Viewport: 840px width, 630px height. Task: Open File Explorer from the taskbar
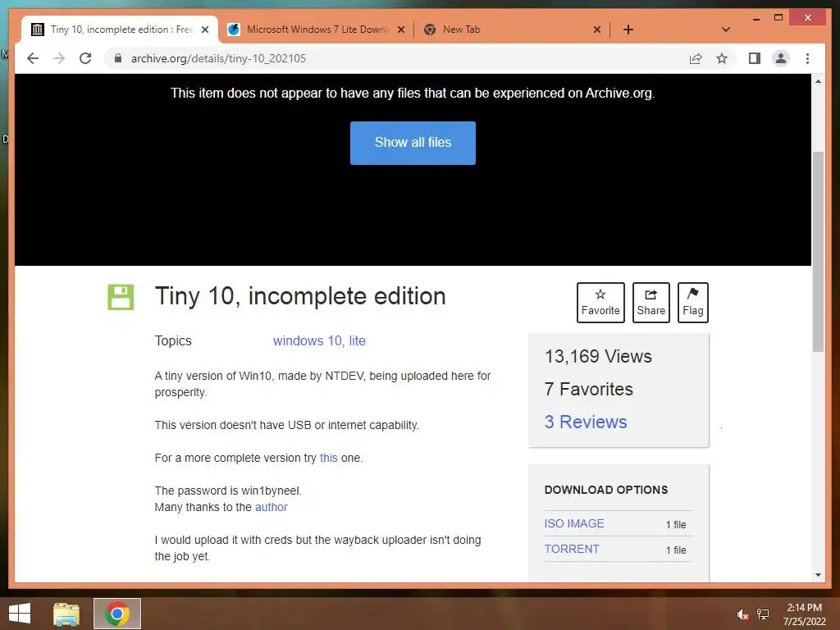click(x=66, y=614)
